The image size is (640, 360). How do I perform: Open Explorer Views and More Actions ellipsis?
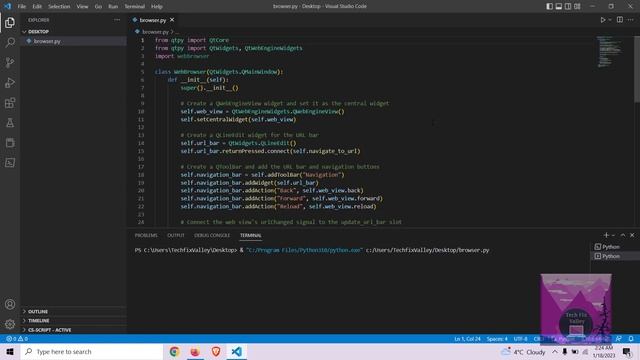[x=117, y=20]
